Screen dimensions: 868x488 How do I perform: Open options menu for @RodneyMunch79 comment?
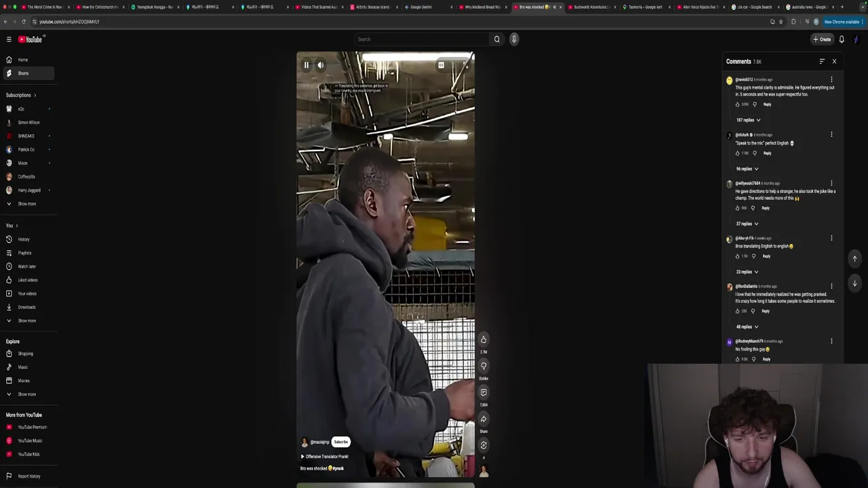(831, 341)
